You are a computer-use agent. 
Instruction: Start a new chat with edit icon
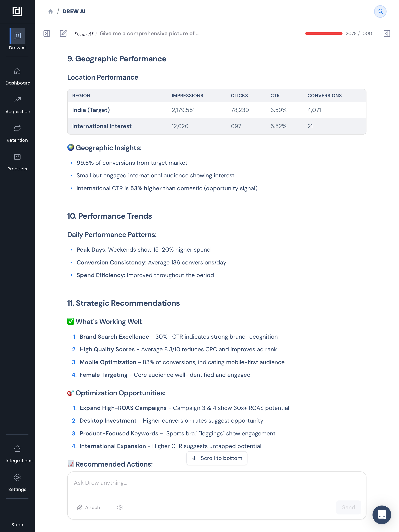pos(63,33)
